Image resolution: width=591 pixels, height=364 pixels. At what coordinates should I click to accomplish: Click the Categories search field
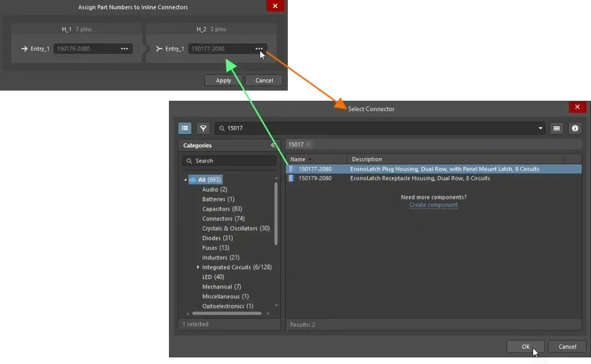click(229, 161)
